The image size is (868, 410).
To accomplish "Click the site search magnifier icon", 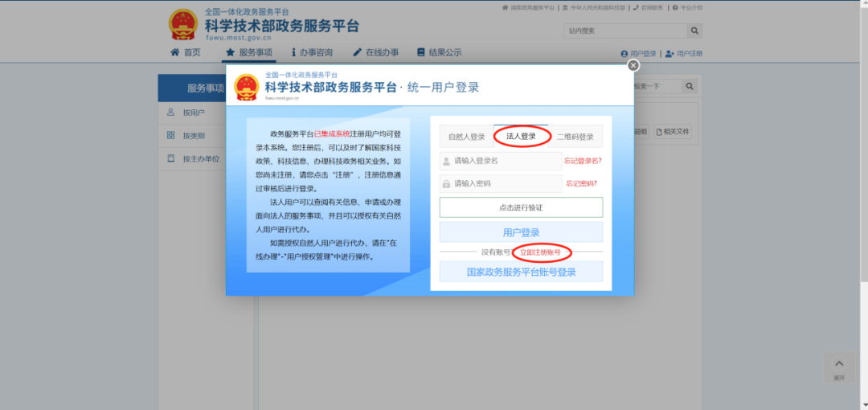I will click(x=694, y=31).
